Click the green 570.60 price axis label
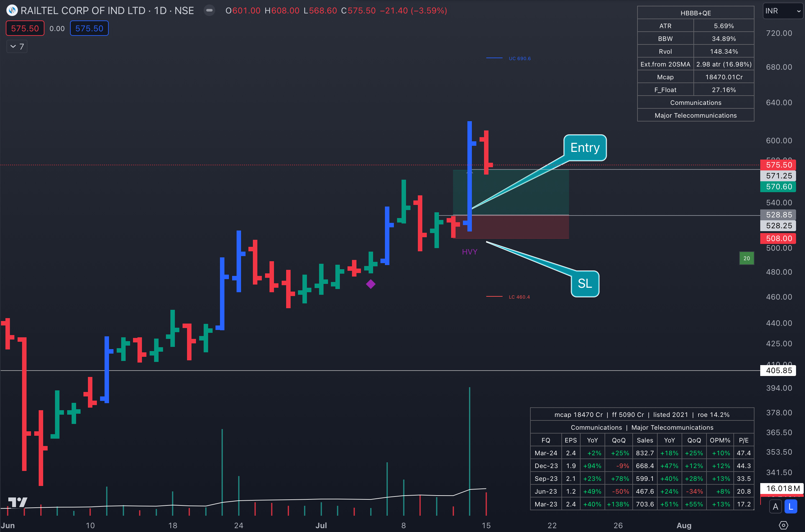The image size is (805, 532). (778, 187)
